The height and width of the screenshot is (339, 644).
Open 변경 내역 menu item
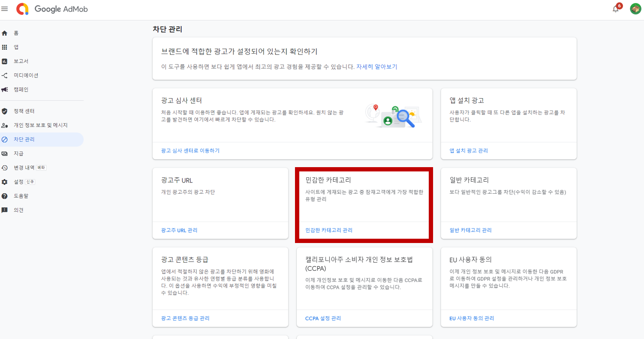tap(24, 168)
